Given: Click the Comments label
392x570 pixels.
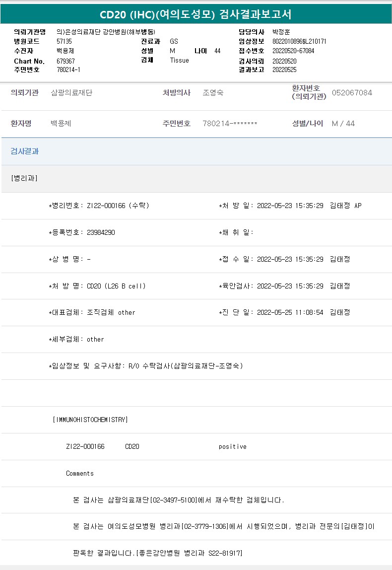Looking at the screenshot, I should point(80,474).
